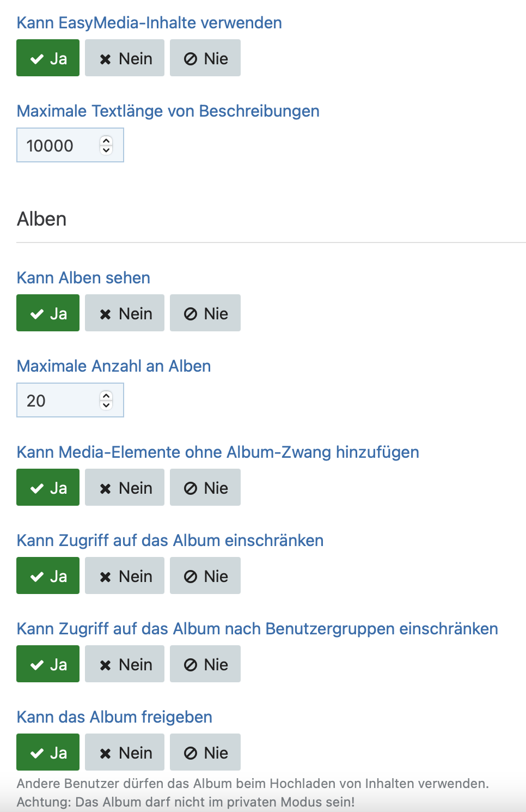The height and width of the screenshot is (812, 526).
Task: Select Nie for Media-Elemente ohne Album-Zwang
Action: point(205,487)
